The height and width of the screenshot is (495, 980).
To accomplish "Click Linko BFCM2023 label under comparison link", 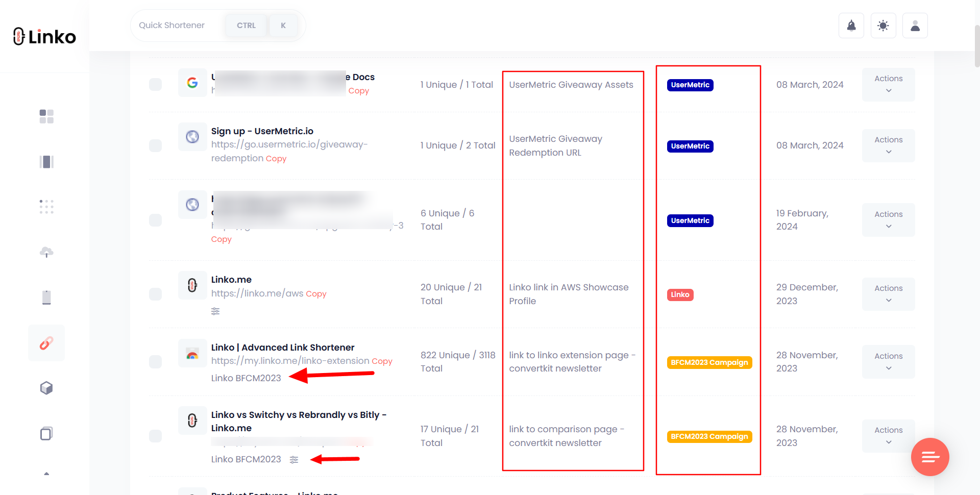I will (x=246, y=459).
